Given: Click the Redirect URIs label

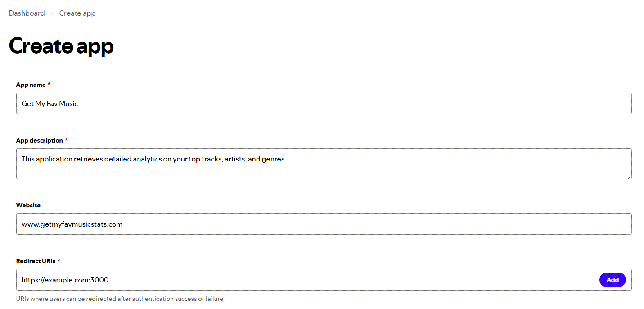Looking at the screenshot, I should 35,261.
